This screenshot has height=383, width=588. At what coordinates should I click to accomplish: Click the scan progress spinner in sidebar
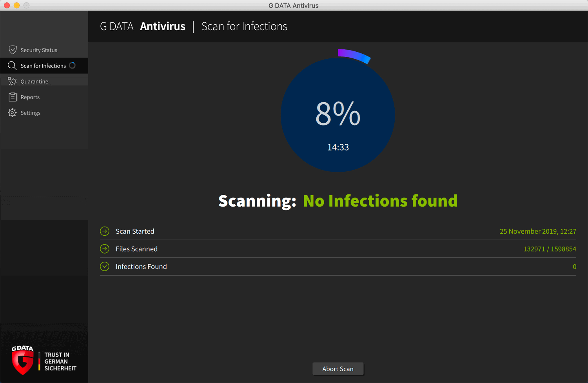pos(72,65)
